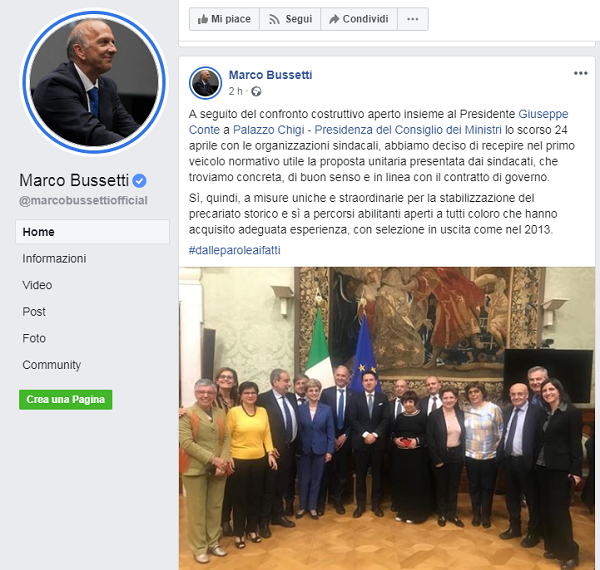Image resolution: width=600 pixels, height=570 pixels.
Task: Open the Community section
Action: pos(52,365)
